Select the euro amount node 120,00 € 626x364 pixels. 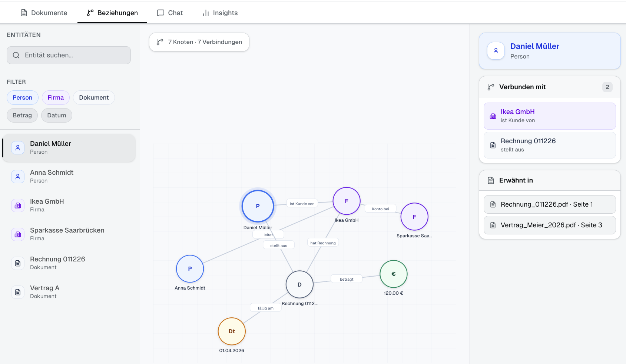point(393,274)
